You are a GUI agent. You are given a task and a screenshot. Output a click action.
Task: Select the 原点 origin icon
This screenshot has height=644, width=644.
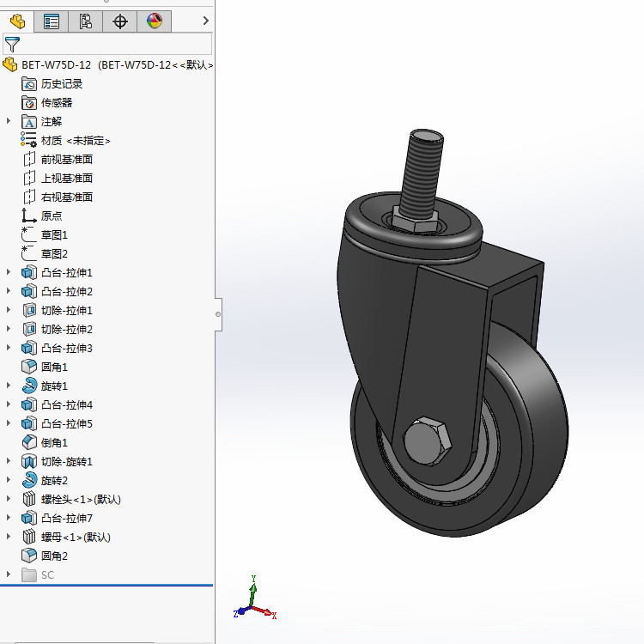pos(28,216)
